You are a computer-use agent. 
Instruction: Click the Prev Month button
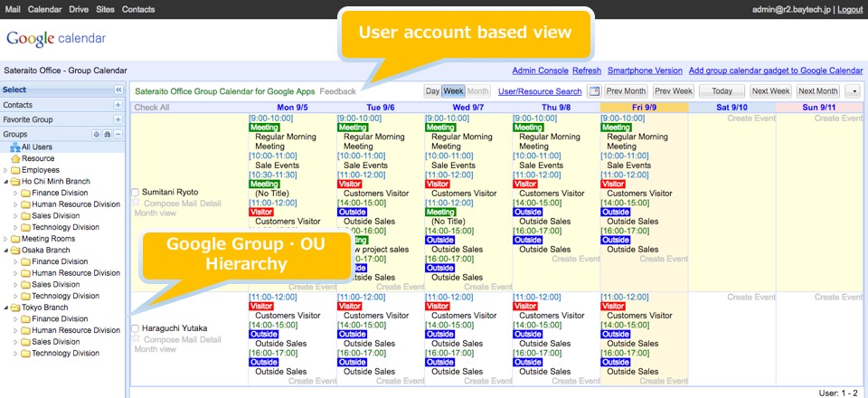click(626, 91)
